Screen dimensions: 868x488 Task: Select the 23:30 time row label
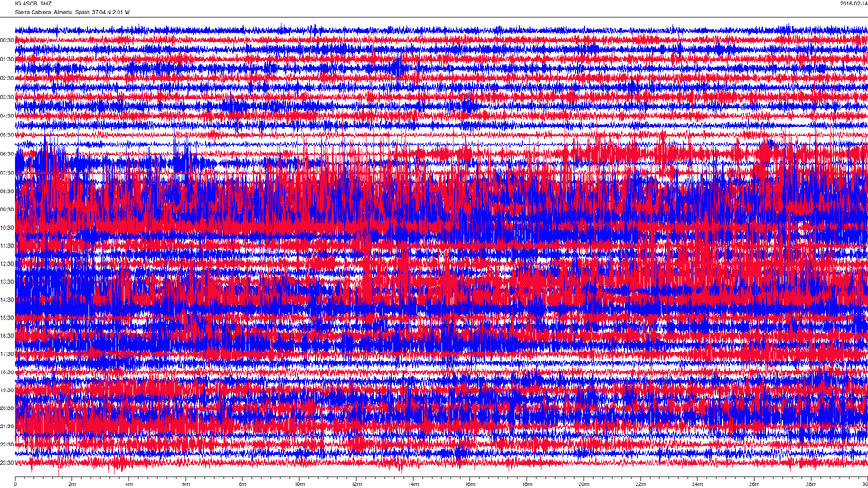[x=7, y=463]
